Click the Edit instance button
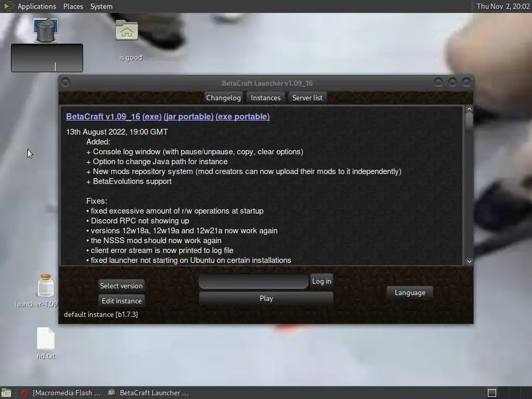Image resolution: width=532 pixels, height=399 pixels. (x=122, y=301)
